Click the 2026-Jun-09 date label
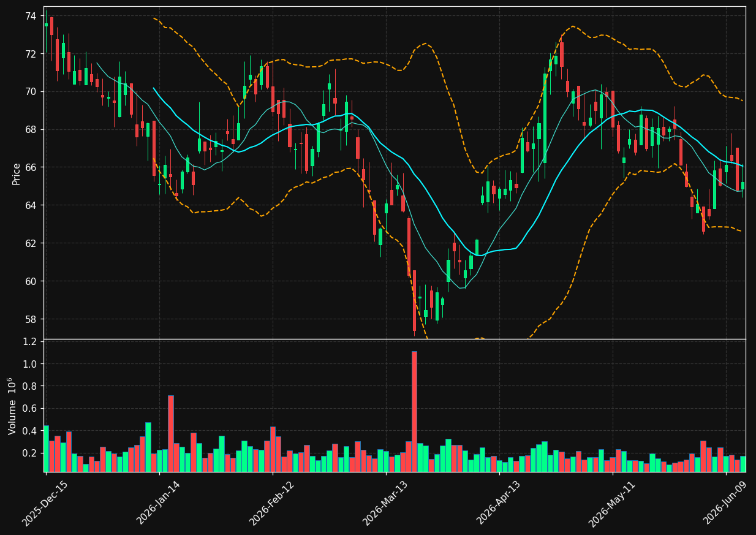The width and height of the screenshot is (756, 535). 725,503
